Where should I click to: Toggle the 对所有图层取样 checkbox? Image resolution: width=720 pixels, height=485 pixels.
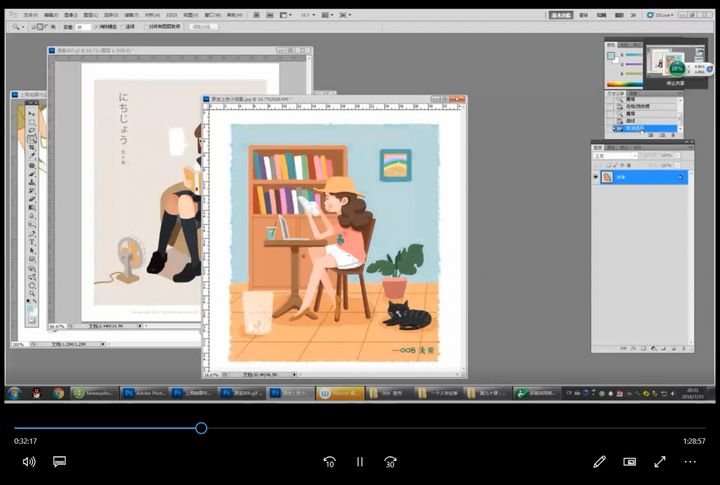tap(146, 27)
